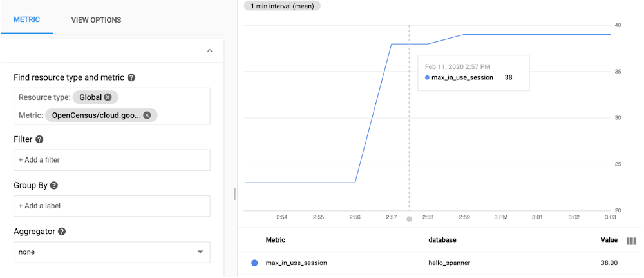Viewport: 644px width, 278px height.
Task: Remove the Global resource type chip
Action: pos(108,97)
